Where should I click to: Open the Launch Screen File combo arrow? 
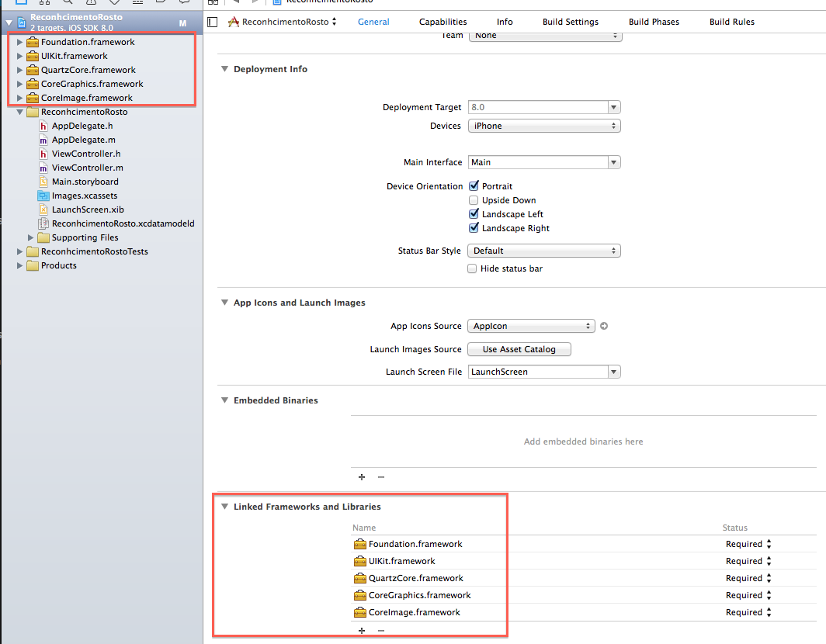(x=614, y=372)
